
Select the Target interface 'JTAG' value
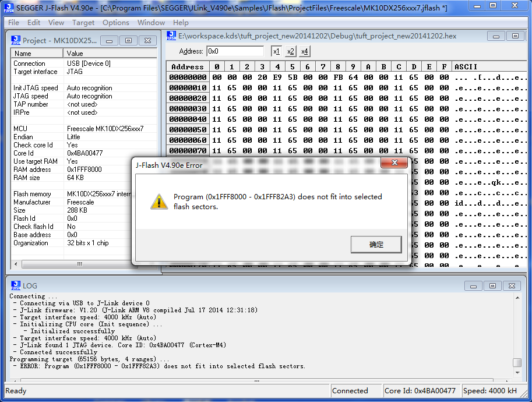pyautogui.click(x=75, y=72)
